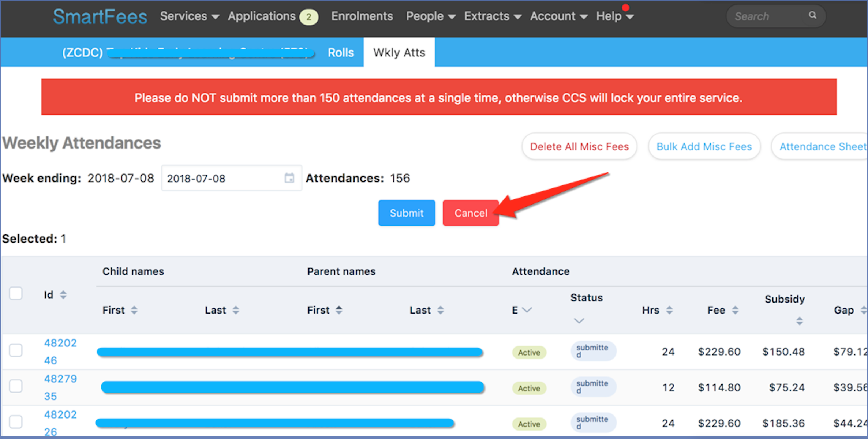Submit the selected attendances
This screenshot has width=868, height=439.
pyautogui.click(x=407, y=213)
